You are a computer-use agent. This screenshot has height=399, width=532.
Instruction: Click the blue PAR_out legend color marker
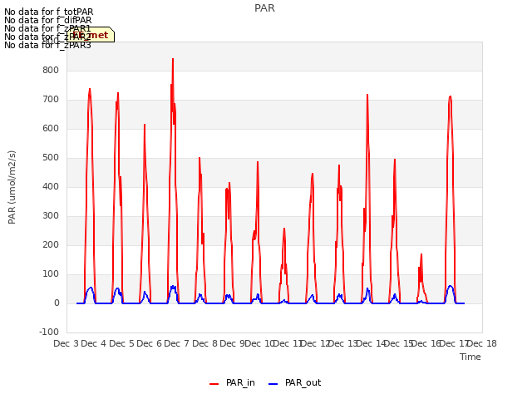273,384
